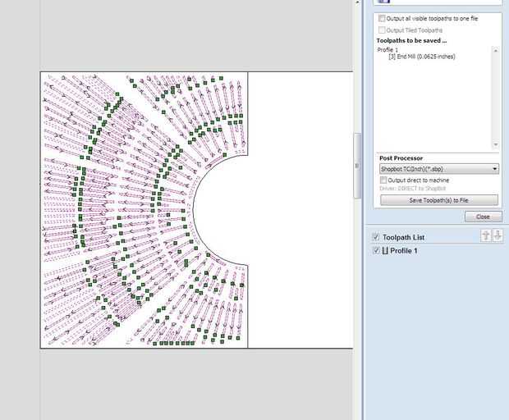This screenshot has width=509, height=420.
Task: Click the toolpaths list scroll-down arrow
Action: 496,144
